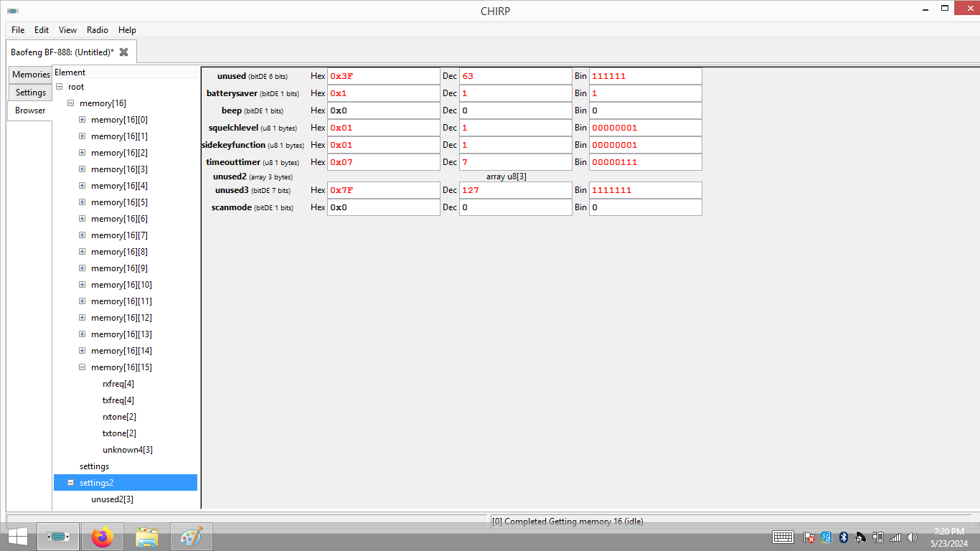Select the Baofeng BF-888 (Untitled) tab

pos(62,52)
